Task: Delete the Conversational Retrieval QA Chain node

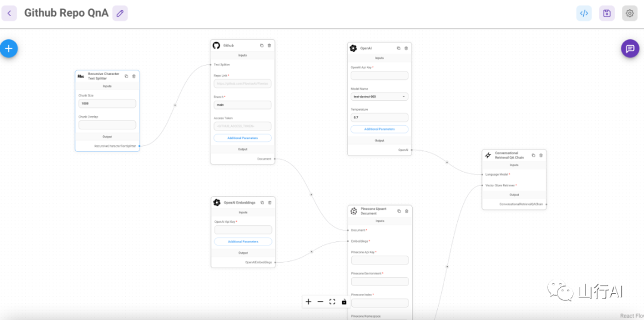Action: click(x=541, y=155)
